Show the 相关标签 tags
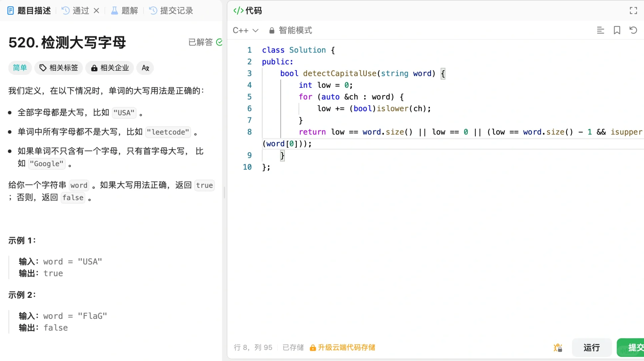 (59, 68)
